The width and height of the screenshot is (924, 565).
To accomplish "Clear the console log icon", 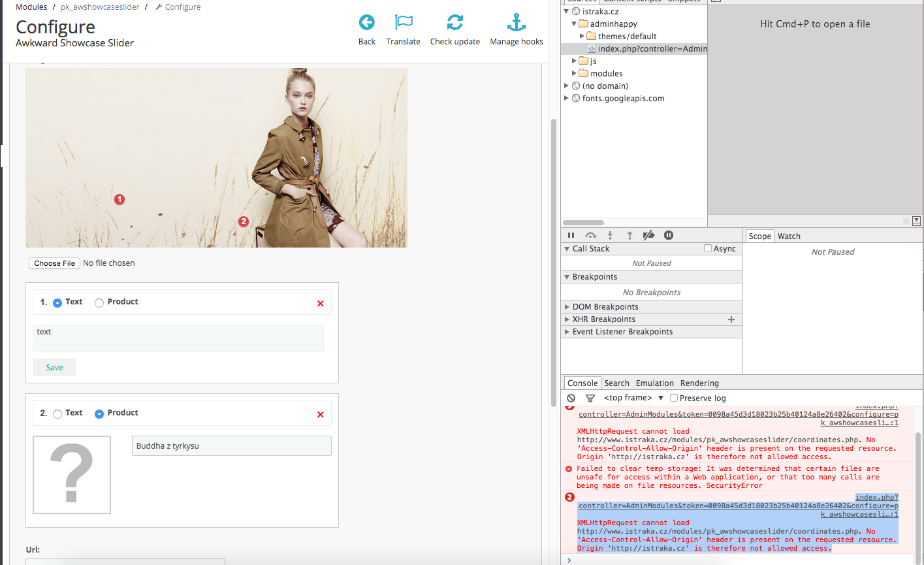I will (x=571, y=398).
